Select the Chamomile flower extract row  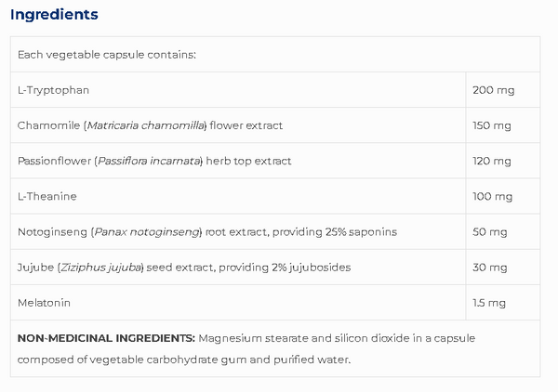pos(275,125)
